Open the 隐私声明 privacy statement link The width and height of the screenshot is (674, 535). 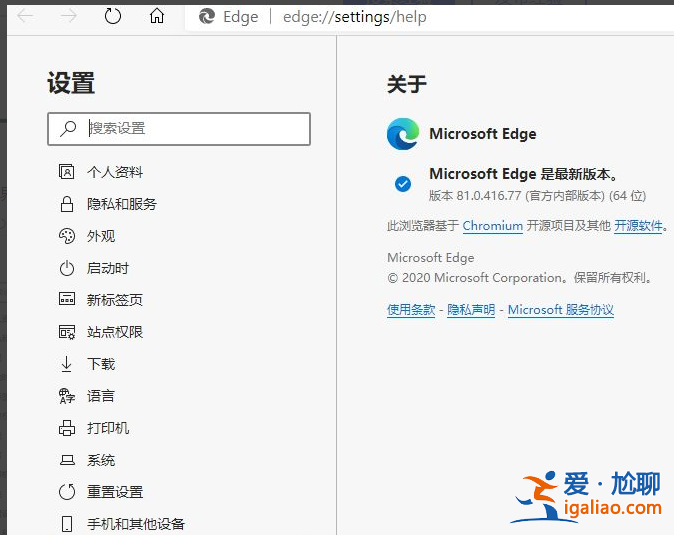[471, 309]
